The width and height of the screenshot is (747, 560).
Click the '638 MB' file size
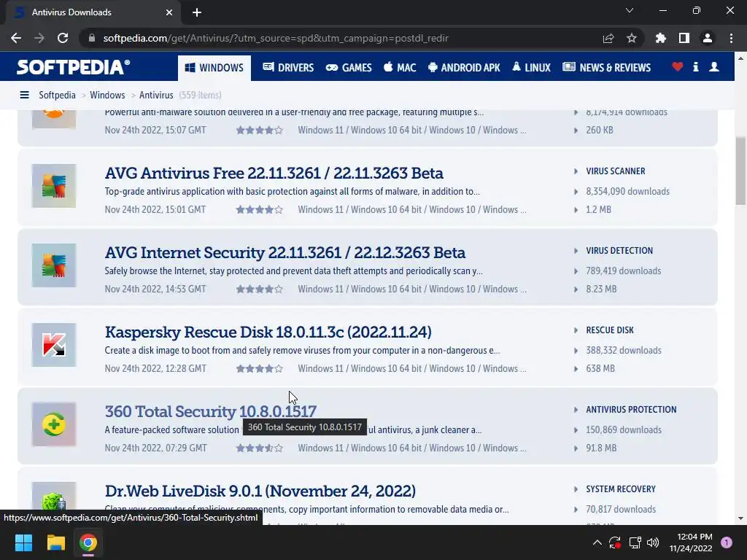click(x=600, y=368)
